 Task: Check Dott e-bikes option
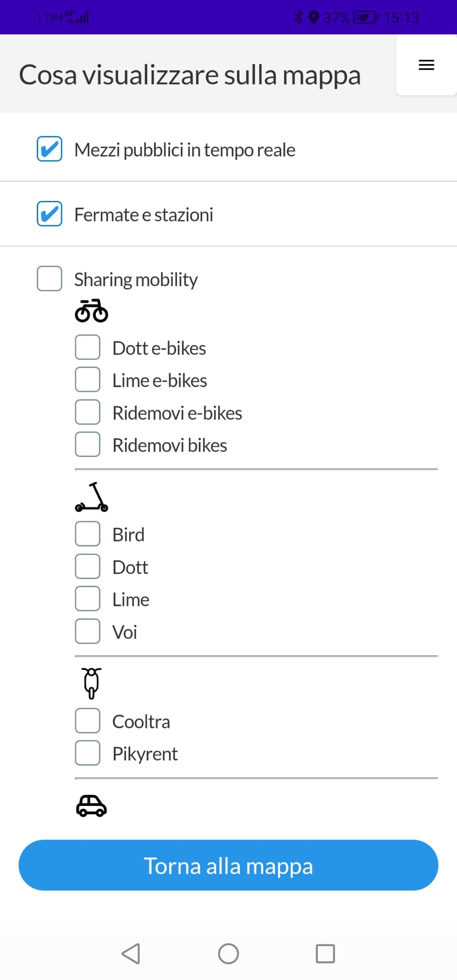point(87,347)
